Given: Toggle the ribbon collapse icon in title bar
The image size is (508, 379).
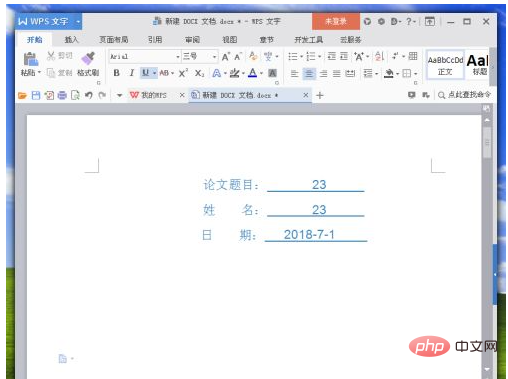Looking at the screenshot, I should 430,22.
